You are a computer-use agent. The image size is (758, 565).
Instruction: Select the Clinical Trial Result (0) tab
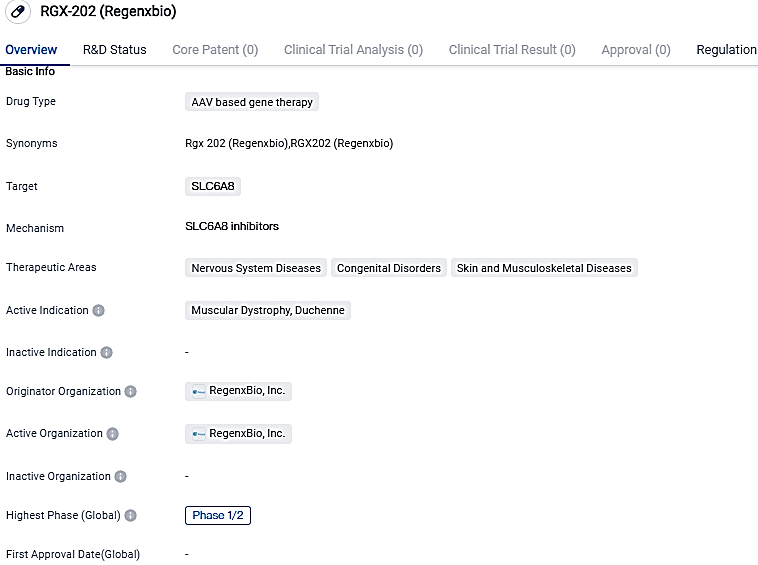click(511, 50)
